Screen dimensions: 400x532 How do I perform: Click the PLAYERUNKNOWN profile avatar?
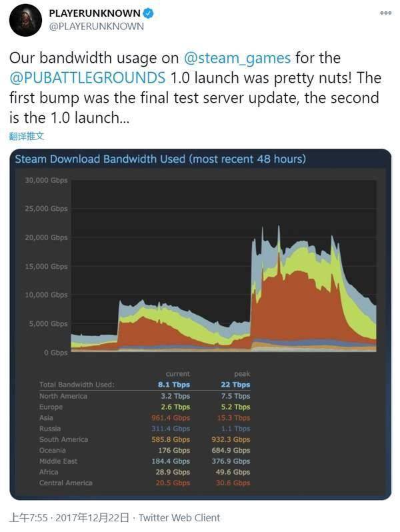coord(25,20)
